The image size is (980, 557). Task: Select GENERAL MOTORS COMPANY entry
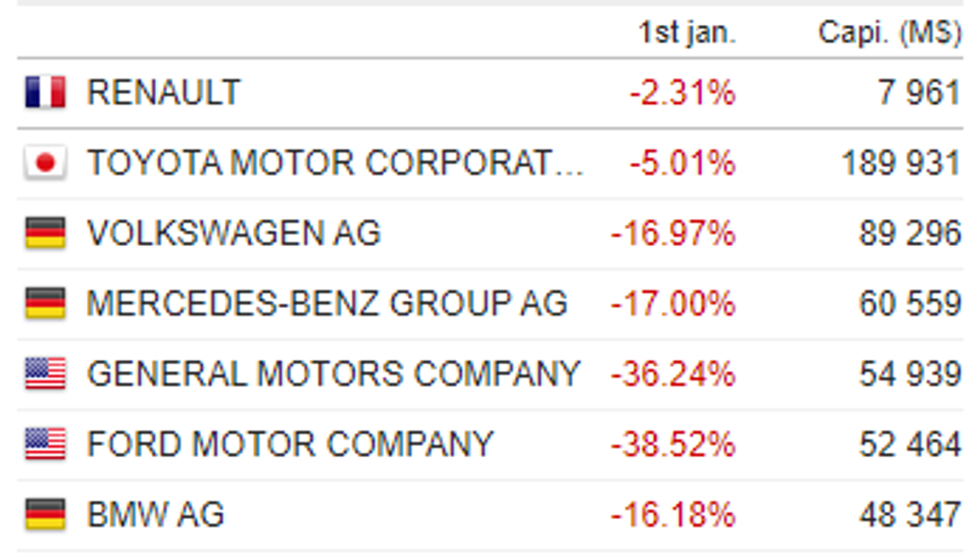[x=334, y=374]
